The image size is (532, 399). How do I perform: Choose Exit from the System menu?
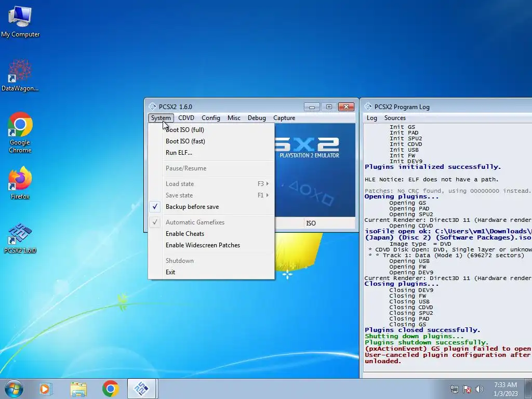(211, 272)
